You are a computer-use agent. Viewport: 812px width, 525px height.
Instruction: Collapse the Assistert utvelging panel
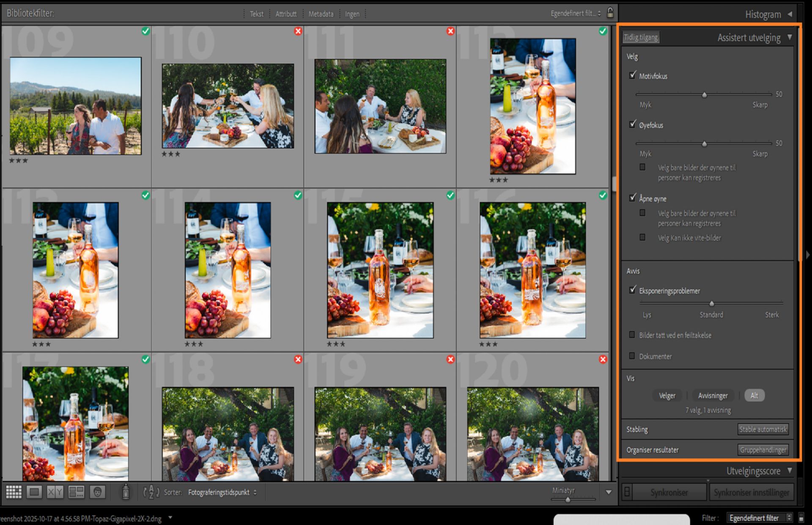(x=790, y=37)
